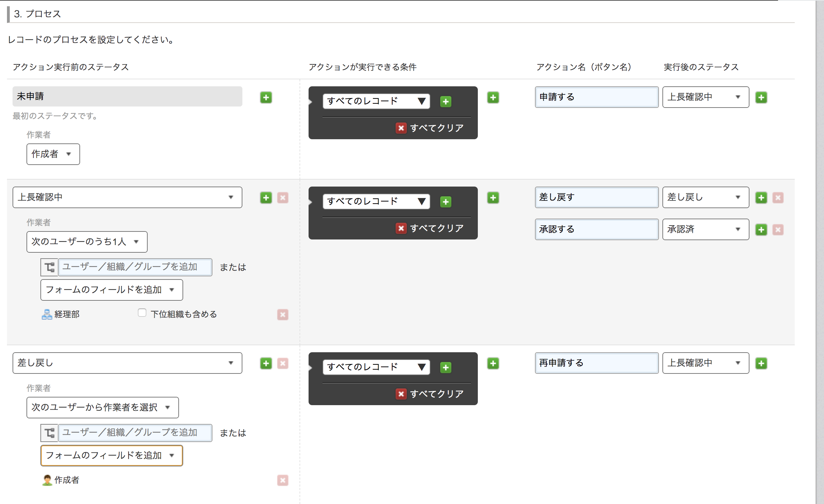
Task: Click the 未申請 status field
Action: (x=127, y=96)
